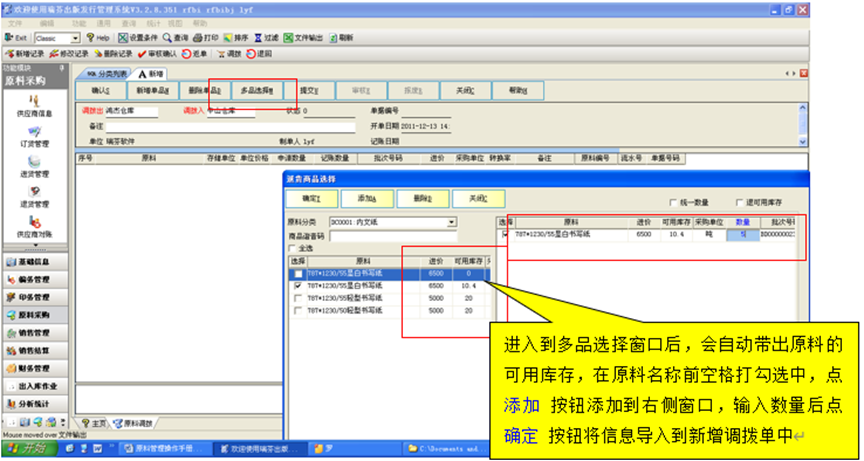Open the 分析统计 module
The height and width of the screenshot is (461, 864).
(x=35, y=404)
